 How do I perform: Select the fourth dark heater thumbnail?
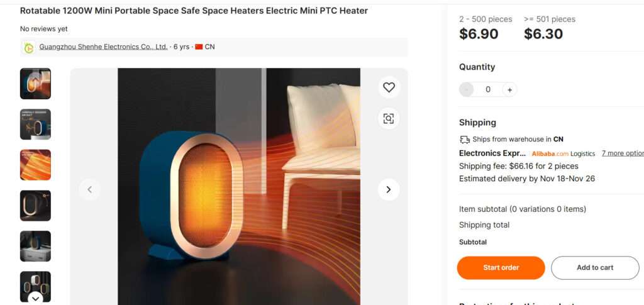[x=35, y=206]
